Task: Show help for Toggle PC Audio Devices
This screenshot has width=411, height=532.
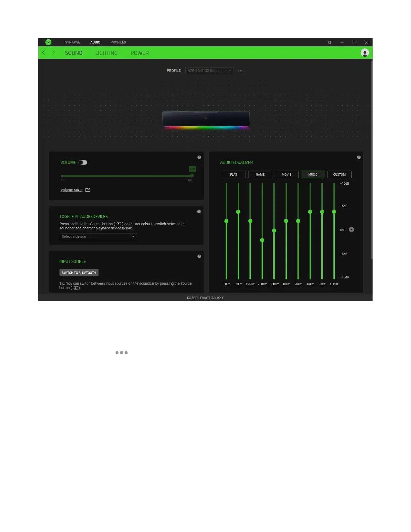Action: 199,212
